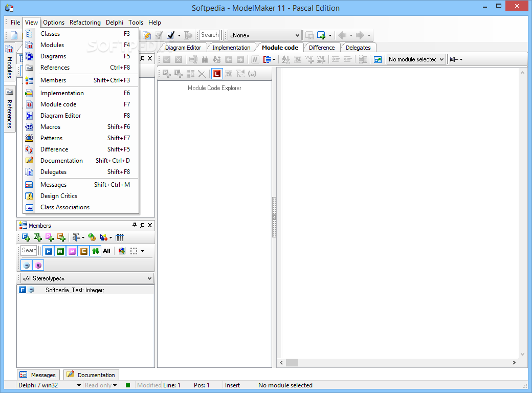Click the splitter collapse handle
The image size is (532, 393).
click(x=274, y=217)
